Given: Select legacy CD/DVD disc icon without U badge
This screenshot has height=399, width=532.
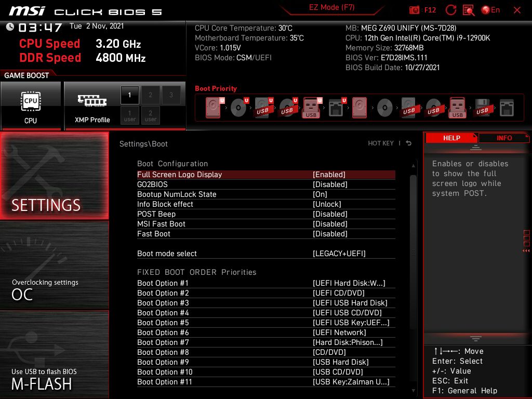Looking at the screenshot, I should click(x=385, y=108).
